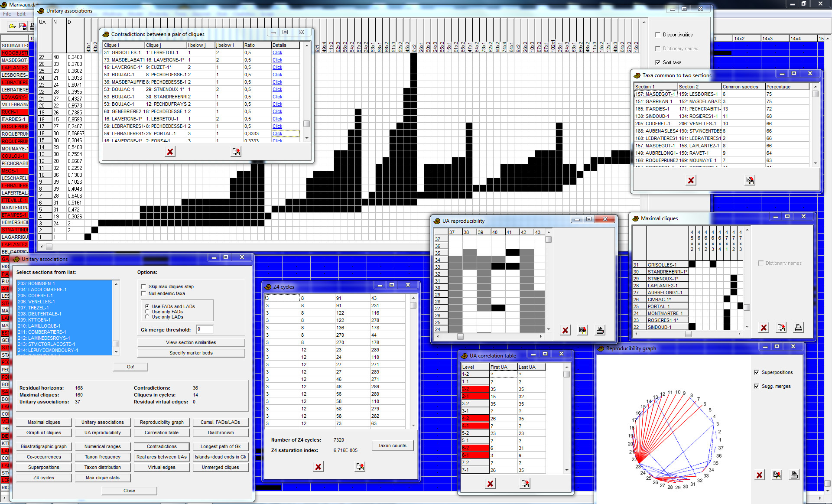
Task: Open a data file via folder icon
Action: pos(12,26)
